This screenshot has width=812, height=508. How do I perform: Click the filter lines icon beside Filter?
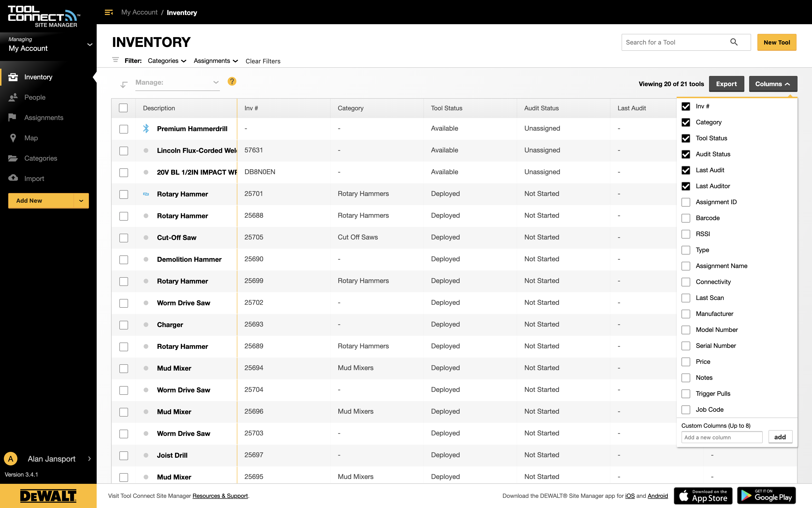pyautogui.click(x=116, y=60)
